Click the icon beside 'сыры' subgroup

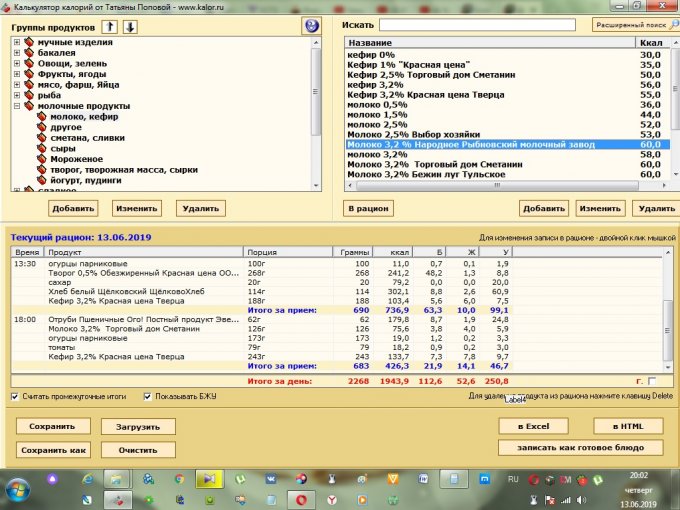click(42, 148)
